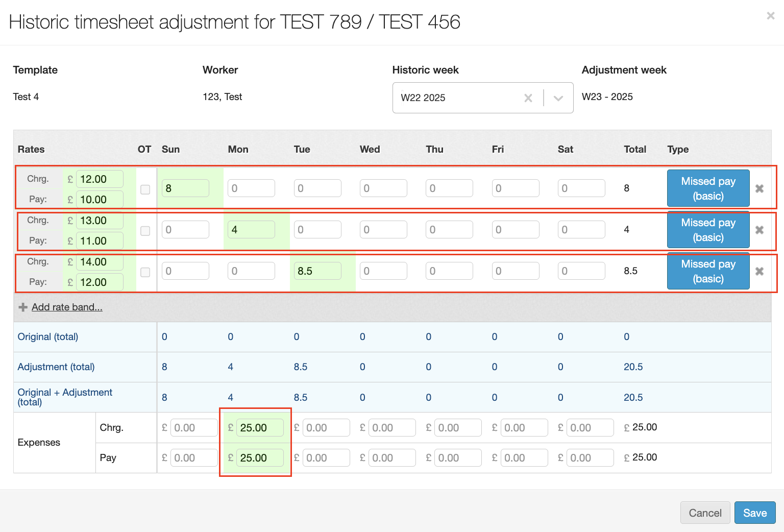Viewport: 784px width, 532px height.
Task: Click the Add rate band link
Action: (67, 307)
